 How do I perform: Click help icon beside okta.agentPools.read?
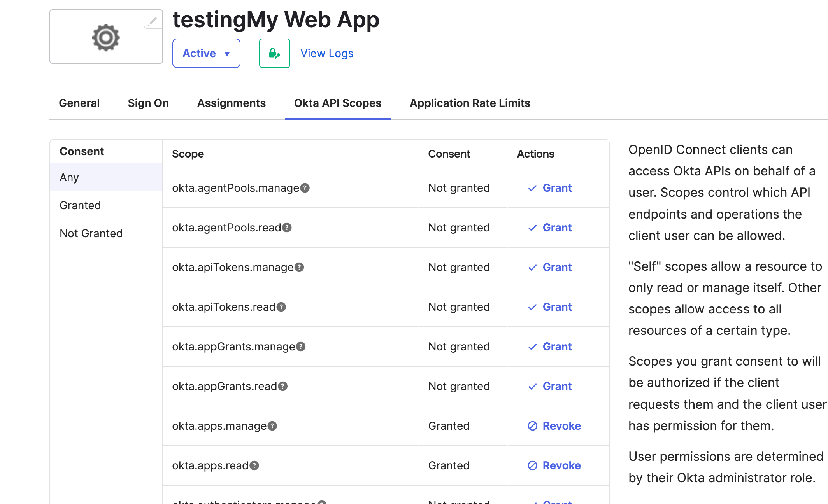point(287,227)
